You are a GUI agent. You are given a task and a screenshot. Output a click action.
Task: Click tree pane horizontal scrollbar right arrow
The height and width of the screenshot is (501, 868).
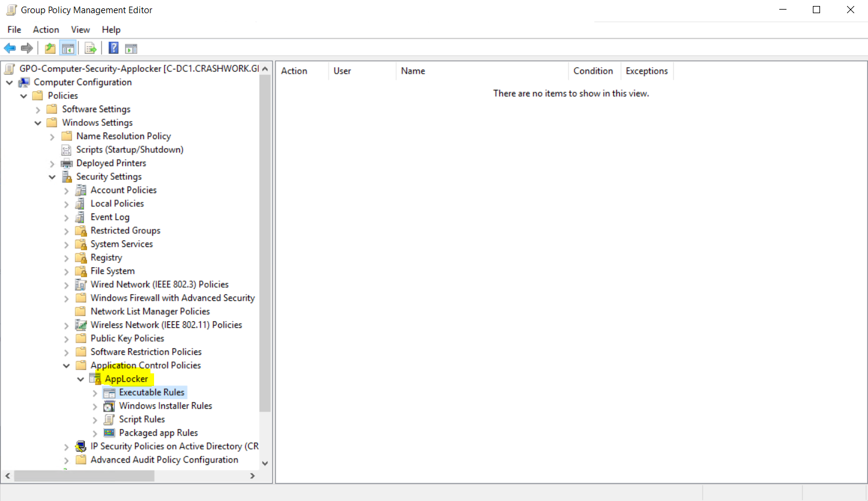pyautogui.click(x=252, y=476)
